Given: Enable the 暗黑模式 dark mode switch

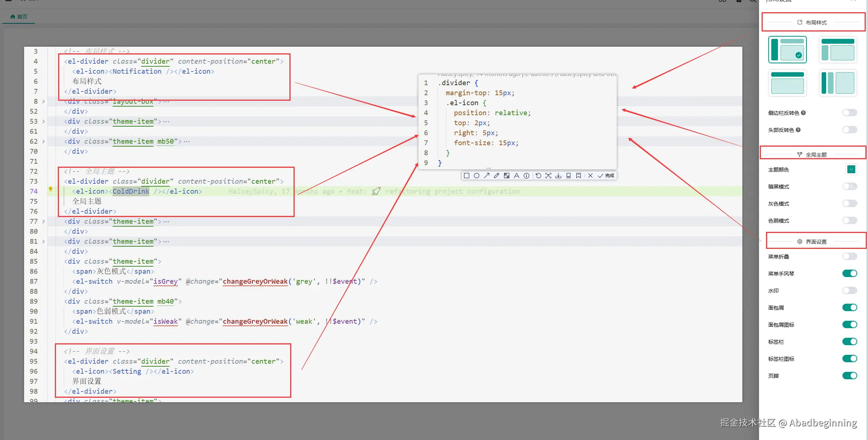Looking at the screenshot, I should pyautogui.click(x=849, y=186).
